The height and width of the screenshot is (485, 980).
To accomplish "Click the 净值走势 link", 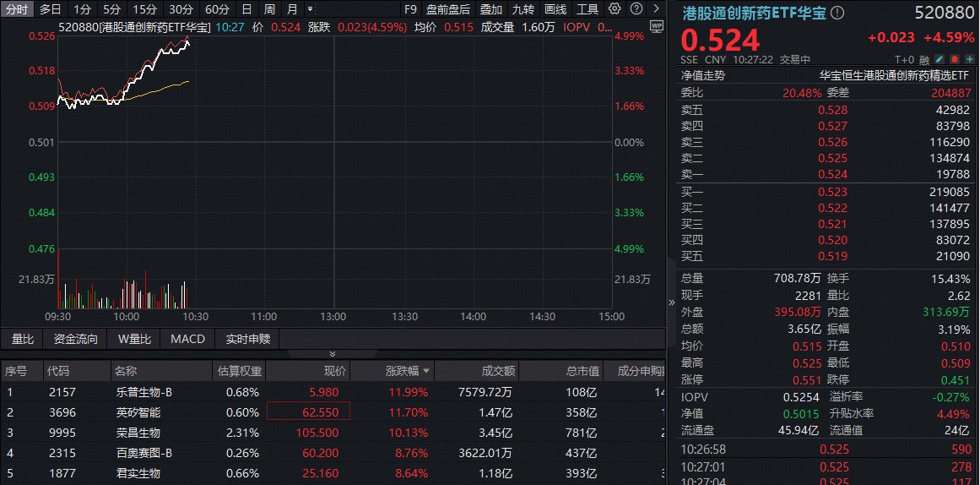I will point(702,74).
